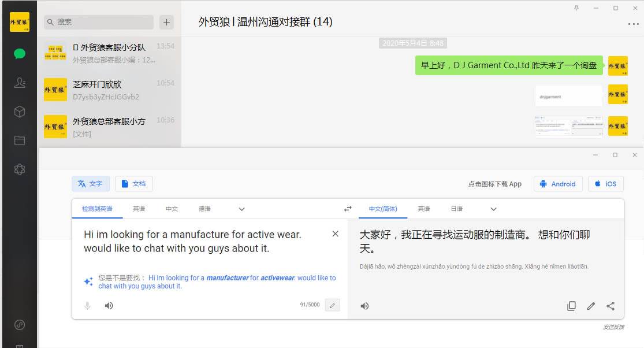Select 日语 as target language
The width and height of the screenshot is (644, 348).
[457, 209]
